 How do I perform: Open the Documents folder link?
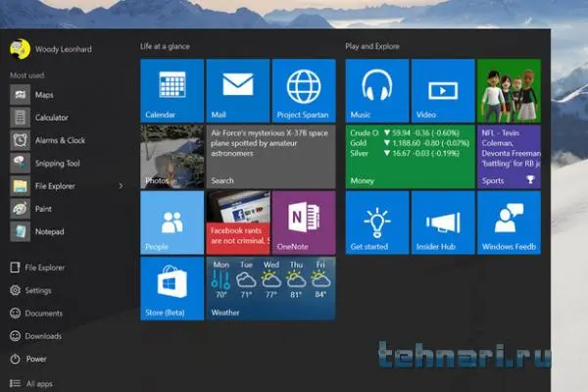point(36,314)
